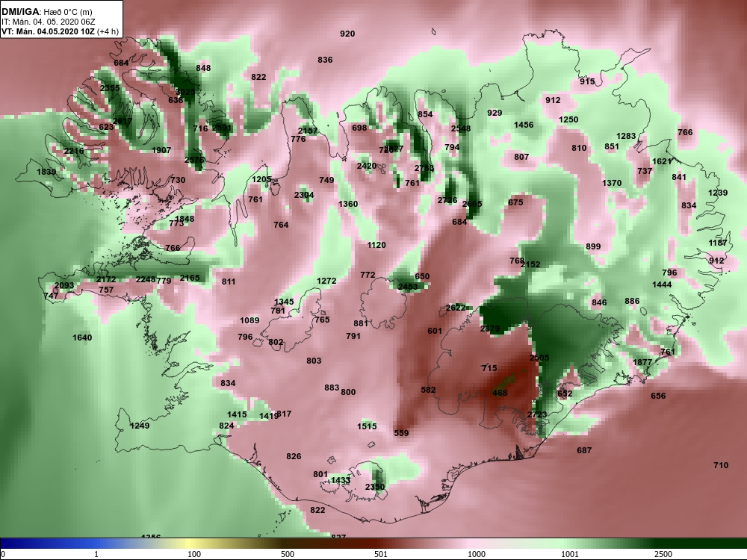Click the map value 2157

308,131
